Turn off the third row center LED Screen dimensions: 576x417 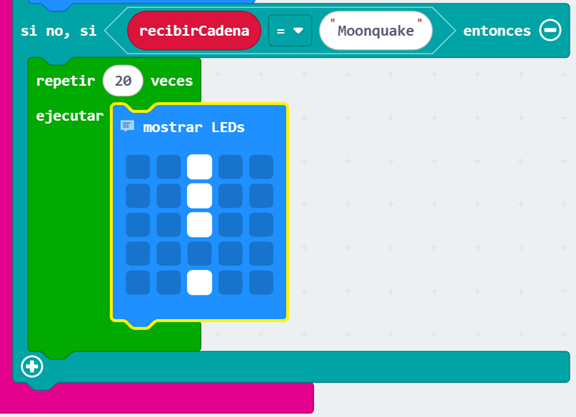point(199,225)
